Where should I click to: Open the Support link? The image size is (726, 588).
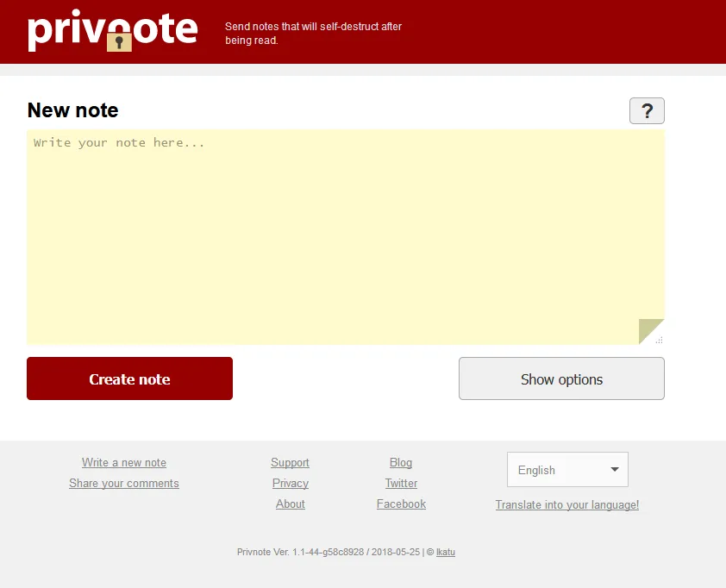coord(291,462)
